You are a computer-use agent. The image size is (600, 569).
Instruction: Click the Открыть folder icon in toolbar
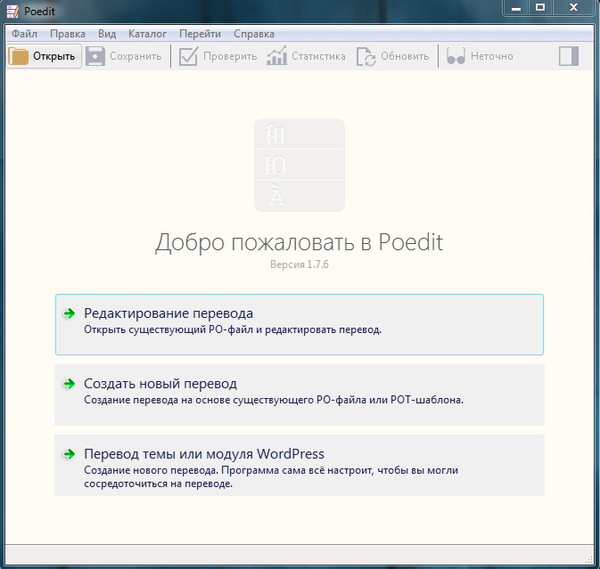coord(19,56)
